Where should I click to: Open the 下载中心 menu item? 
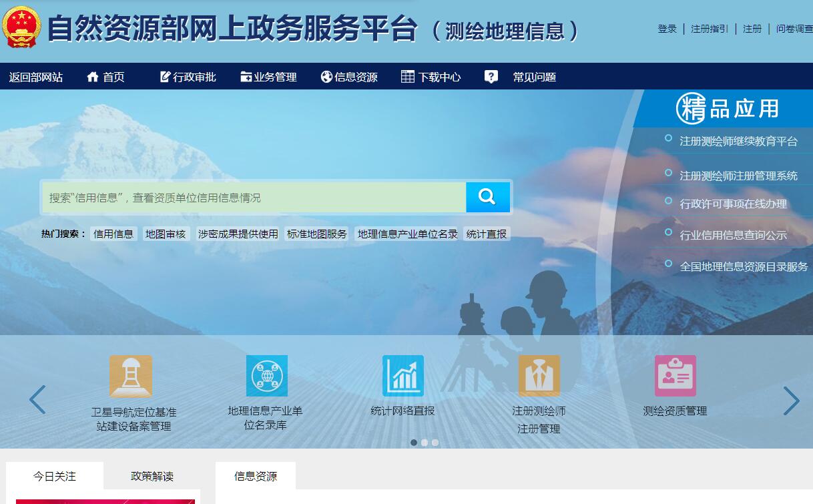click(x=431, y=77)
